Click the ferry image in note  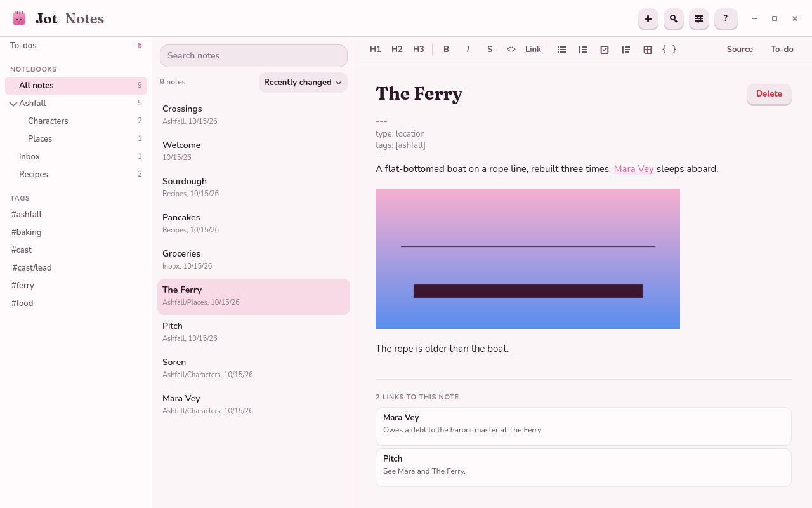pos(528,259)
